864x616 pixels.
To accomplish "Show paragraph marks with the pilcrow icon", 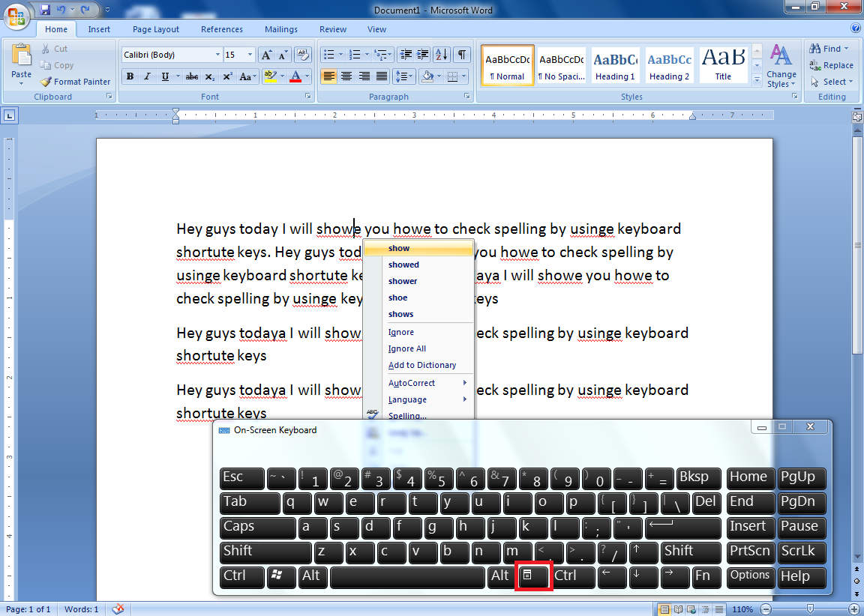I will coord(463,55).
